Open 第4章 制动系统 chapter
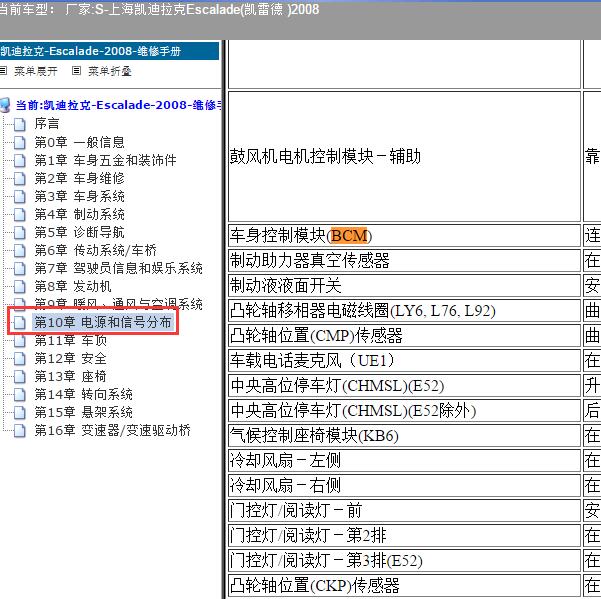The image size is (601, 599). [x=79, y=214]
